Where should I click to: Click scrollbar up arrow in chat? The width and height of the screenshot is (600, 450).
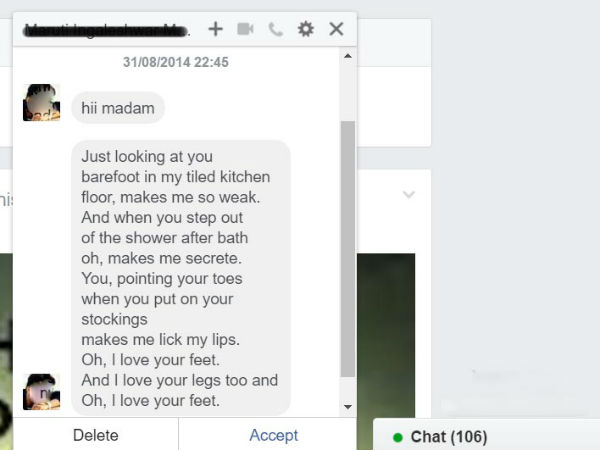[x=348, y=56]
